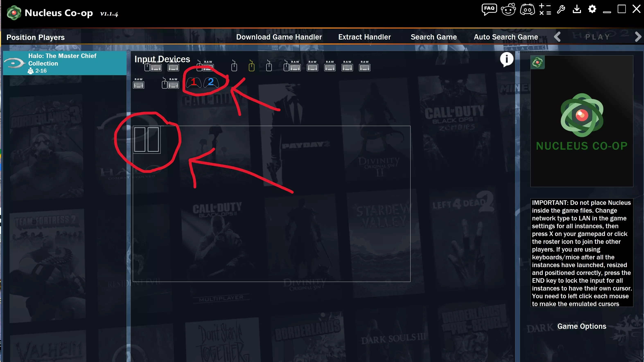The height and width of the screenshot is (362, 644).
Task: Expand the Game Options section
Action: point(582,326)
